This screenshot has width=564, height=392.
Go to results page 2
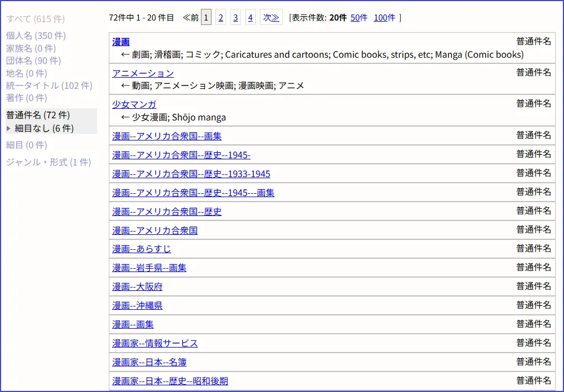click(x=220, y=18)
